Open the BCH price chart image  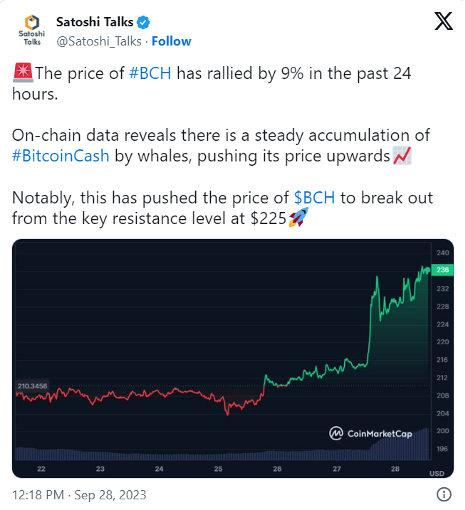[233, 358]
